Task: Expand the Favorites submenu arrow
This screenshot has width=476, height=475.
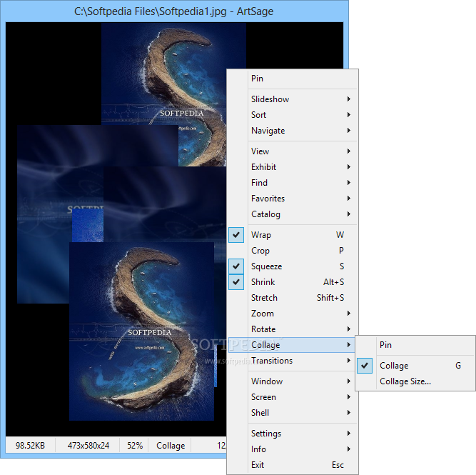Action: point(349,199)
